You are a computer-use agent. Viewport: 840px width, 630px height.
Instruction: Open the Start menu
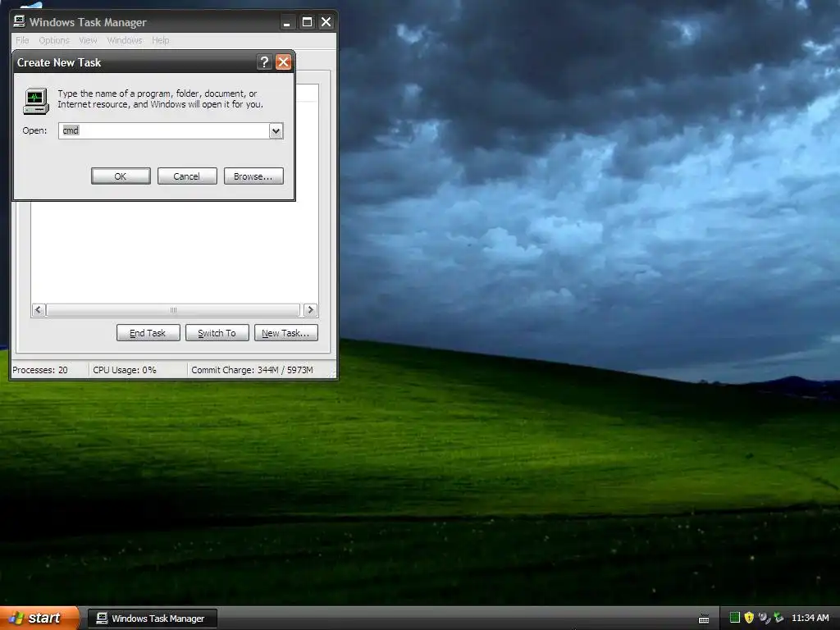pyautogui.click(x=39, y=619)
